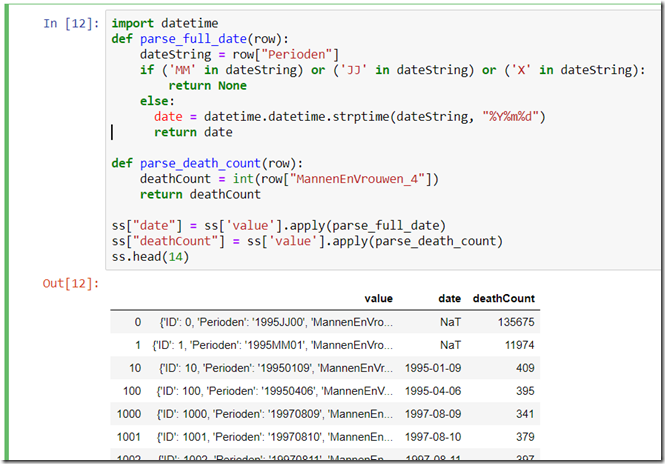Click the 'deathCount' column header
665x464 pixels.
coord(503,298)
